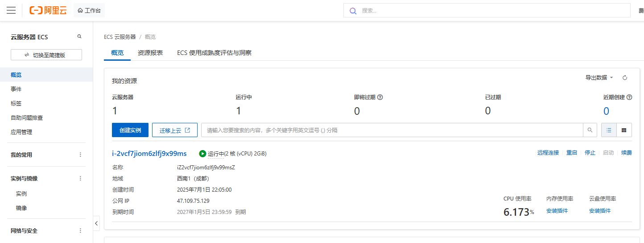Open ECS 使用成熟度评估与洞察 tab

pos(214,53)
